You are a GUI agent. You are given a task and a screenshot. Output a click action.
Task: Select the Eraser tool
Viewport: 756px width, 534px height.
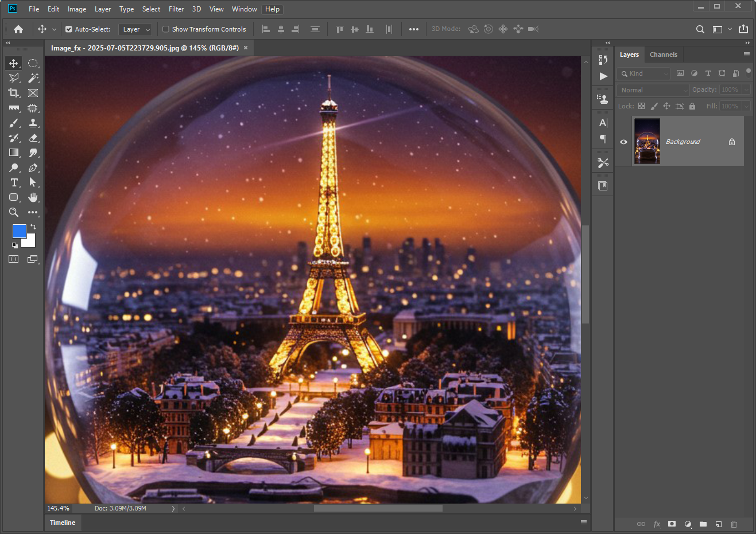coord(33,138)
